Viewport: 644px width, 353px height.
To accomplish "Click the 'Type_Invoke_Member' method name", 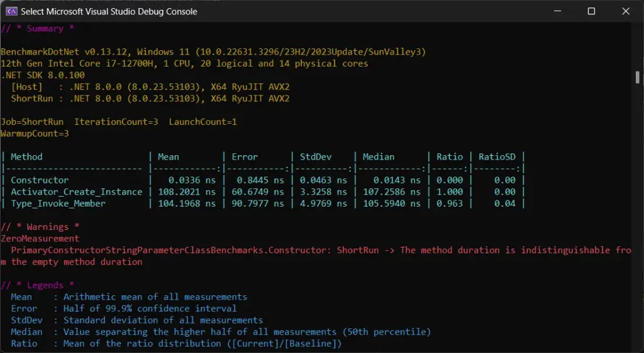I will click(x=58, y=204).
